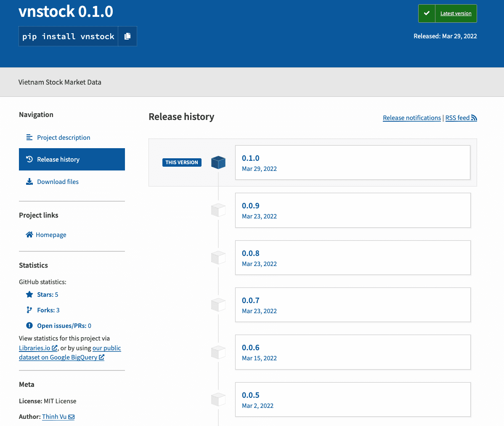Select the Project description list icon

[29, 137]
